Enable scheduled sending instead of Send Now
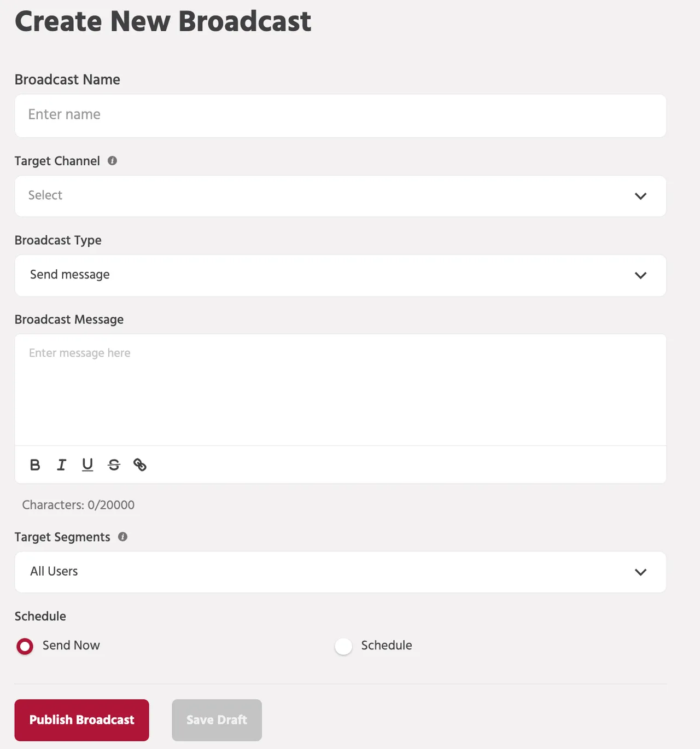 pos(343,646)
